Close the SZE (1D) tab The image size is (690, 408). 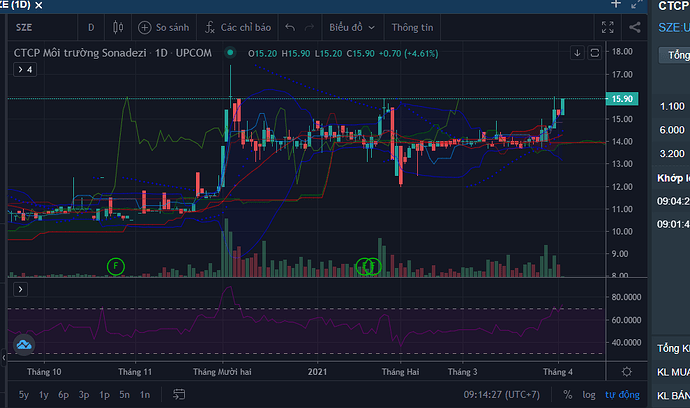(39, 5)
